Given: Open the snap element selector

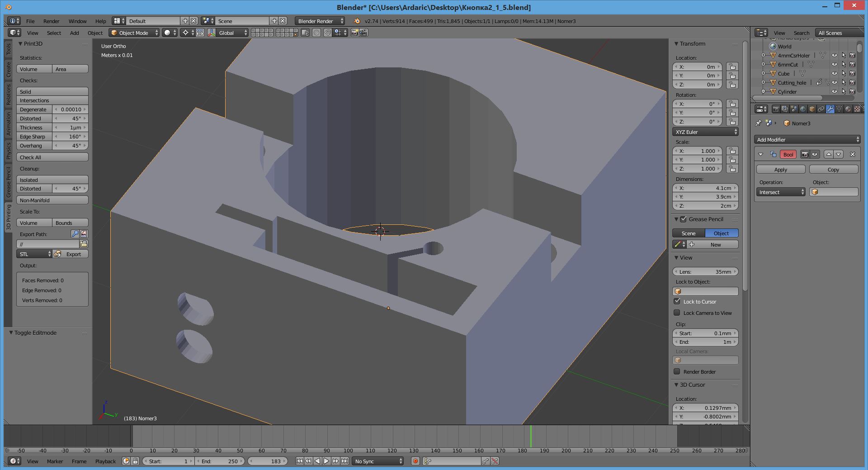Looking at the screenshot, I should tap(340, 33).
